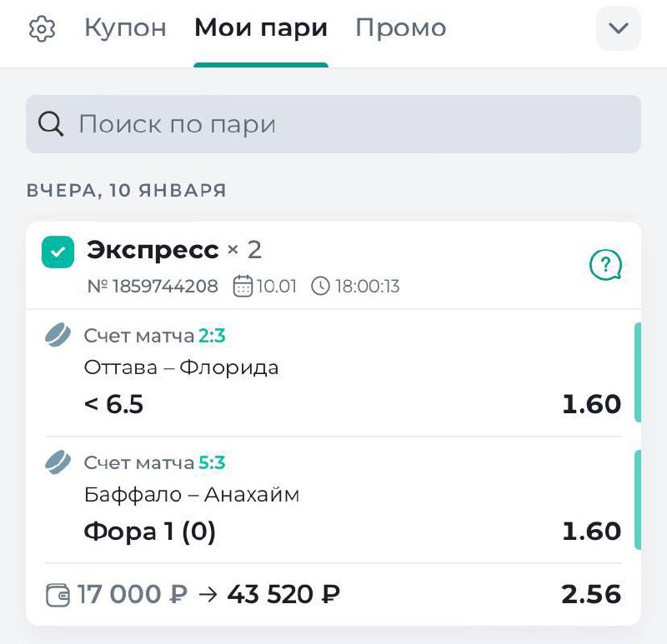Click the green status bar beside Оттава bet
This screenshot has height=644, width=667.
(x=637, y=372)
